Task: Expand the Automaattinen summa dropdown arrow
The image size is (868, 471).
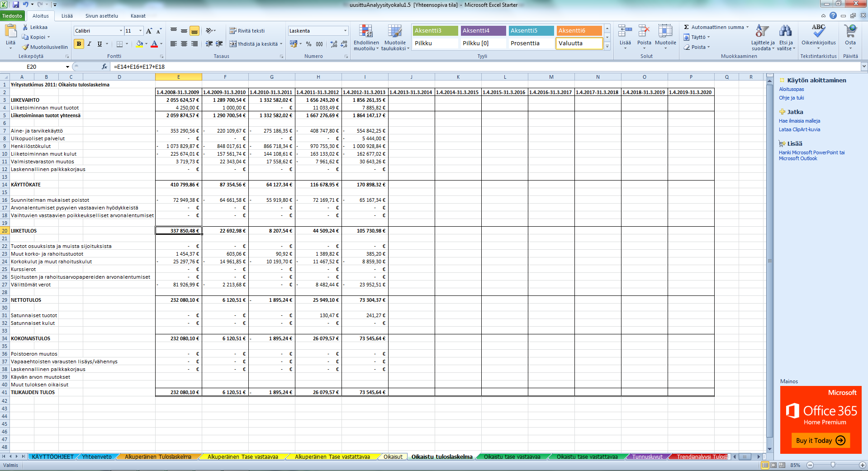Action: pyautogui.click(x=748, y=27)
